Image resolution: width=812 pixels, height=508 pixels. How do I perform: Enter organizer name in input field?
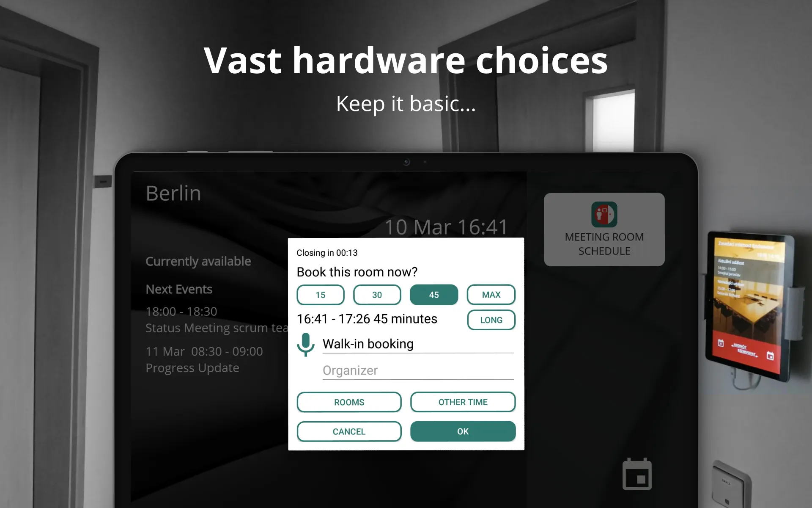point(418,370)
